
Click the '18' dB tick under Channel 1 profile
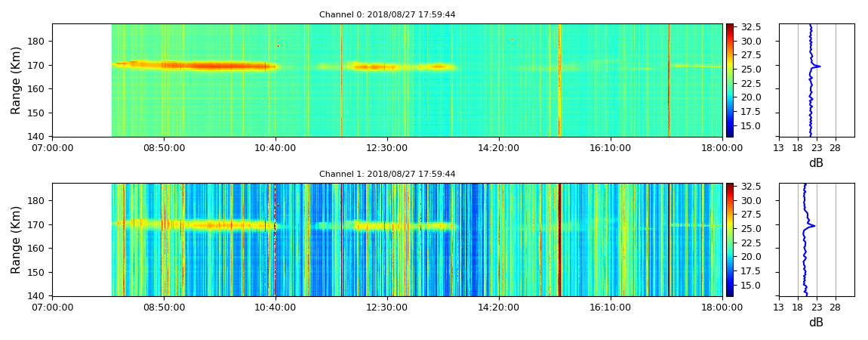(x=798, y=308)
